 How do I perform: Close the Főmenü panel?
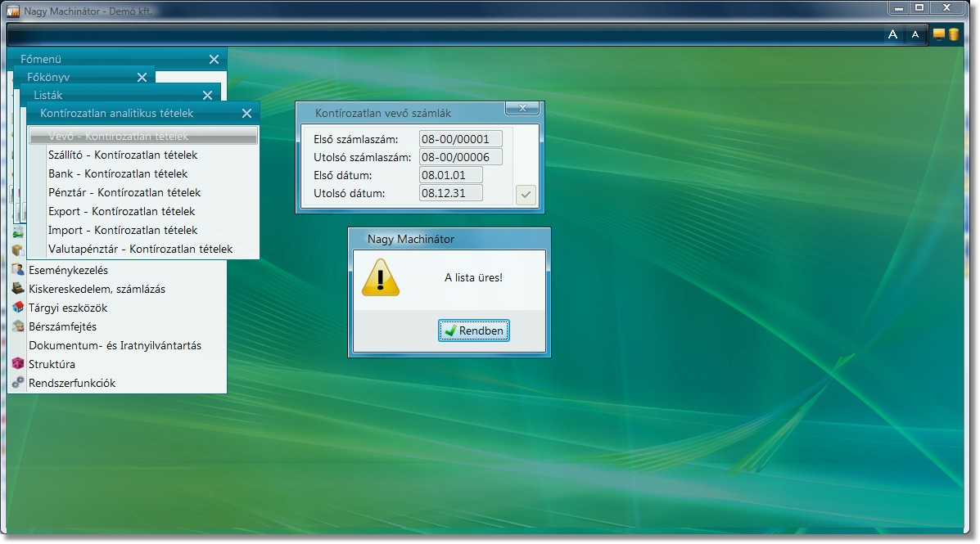pos(214,60)
